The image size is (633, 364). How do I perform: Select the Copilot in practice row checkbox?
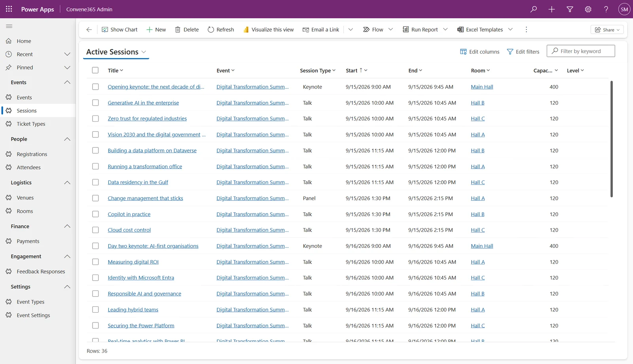(x=95, y=214)
